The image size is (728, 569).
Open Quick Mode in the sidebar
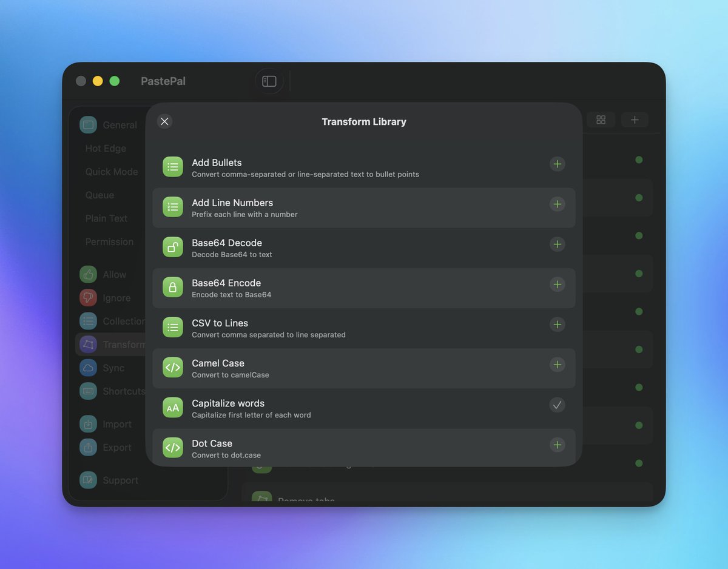(112, 172)
